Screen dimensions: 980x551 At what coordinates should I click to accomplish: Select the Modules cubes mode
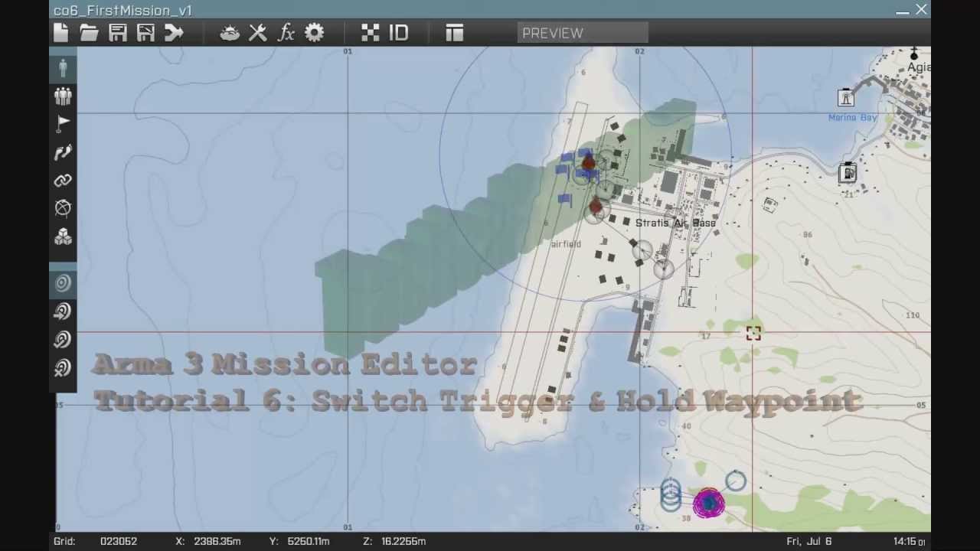[63, 236]
